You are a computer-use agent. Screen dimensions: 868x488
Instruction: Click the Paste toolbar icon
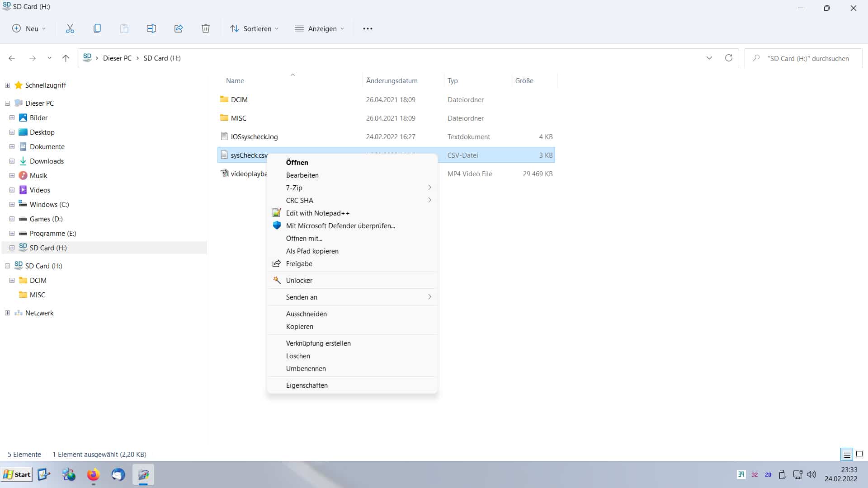coord(124,28)
